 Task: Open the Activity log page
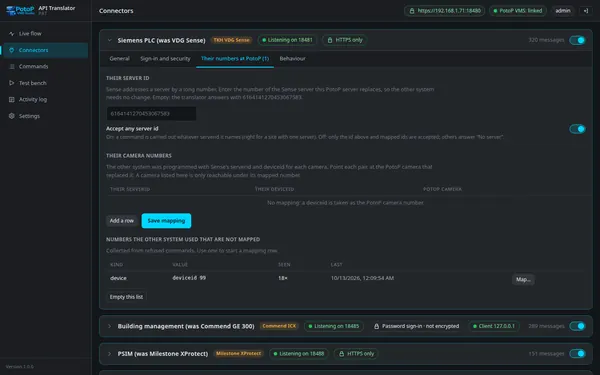[45, 99]
